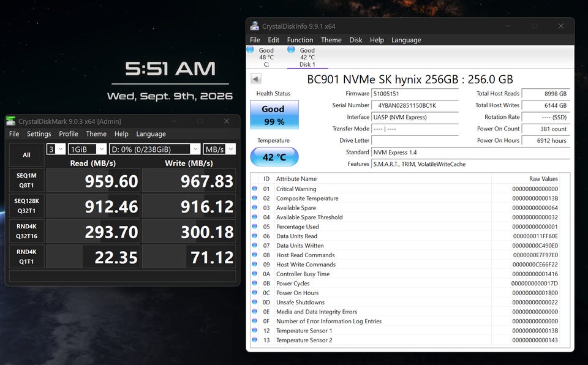Viewport: 588px width, 365px height.
Task: Click the CrystalDiskInfo app icon in title bar
Action: (x=255, y=26)
